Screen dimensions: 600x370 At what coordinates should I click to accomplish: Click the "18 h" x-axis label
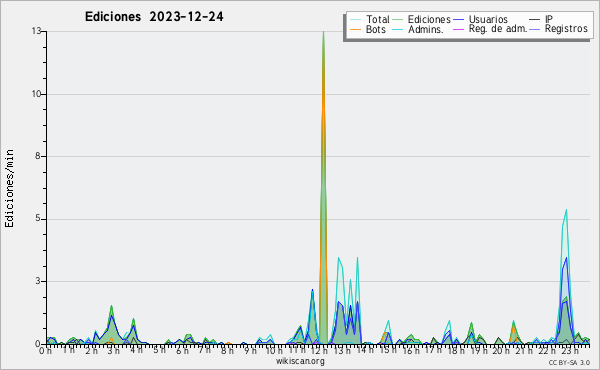click(x=456, y=351)
